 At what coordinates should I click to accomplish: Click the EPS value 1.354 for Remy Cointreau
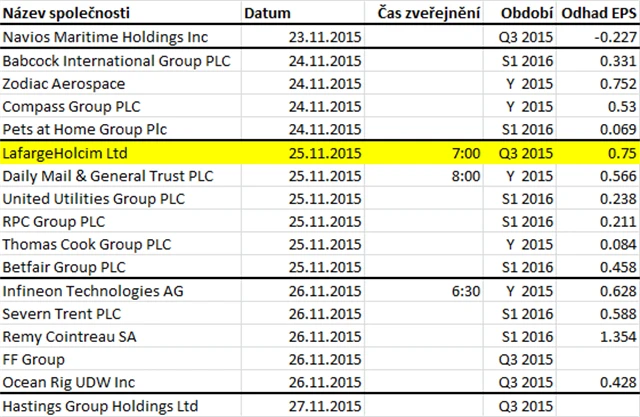[618, 337]
